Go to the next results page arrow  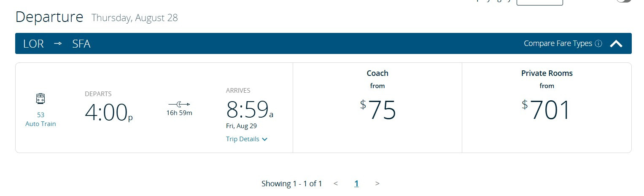[x=377, y=183]
